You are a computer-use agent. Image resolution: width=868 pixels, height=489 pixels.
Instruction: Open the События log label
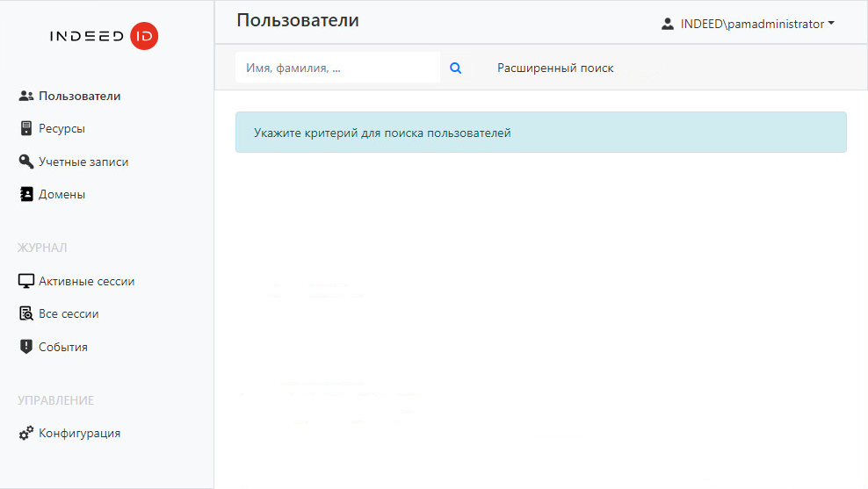pos(63,347)
